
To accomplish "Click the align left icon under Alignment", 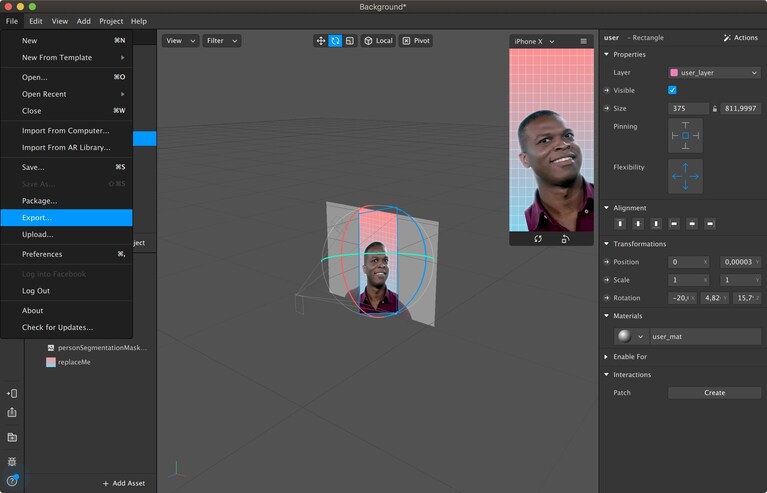I will pos(674,224).
